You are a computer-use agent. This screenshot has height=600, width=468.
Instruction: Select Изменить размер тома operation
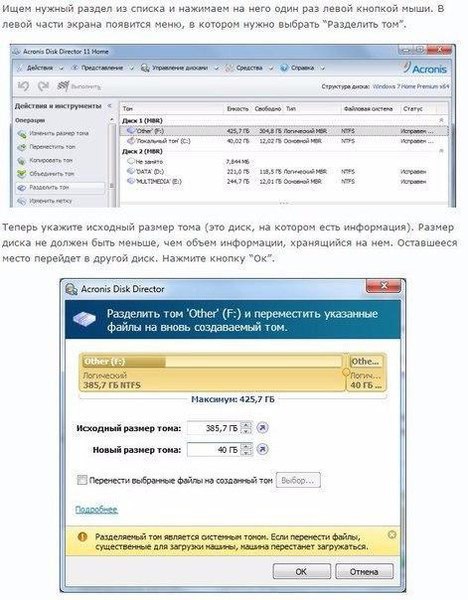pos(54,134)
